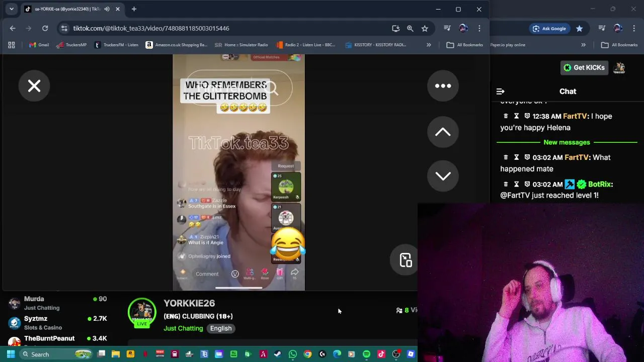Click FartTV username on 'What happened mate' message
The height and width of the screenshot is (362, 644).
577,157
